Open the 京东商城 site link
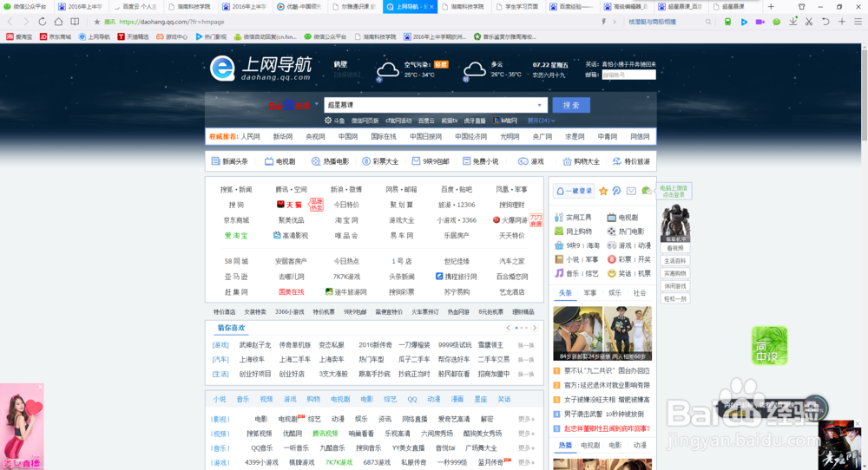 (236, 220)
